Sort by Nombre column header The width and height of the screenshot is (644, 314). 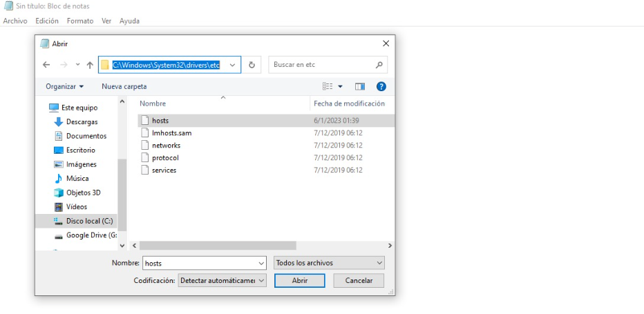click(x=153, y=104)
